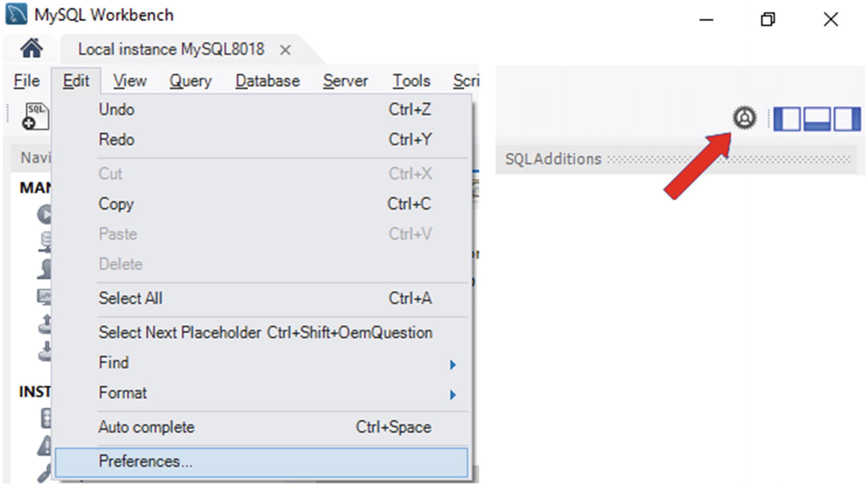
Task: Open the File menu
Action: [x=27, y=81]
